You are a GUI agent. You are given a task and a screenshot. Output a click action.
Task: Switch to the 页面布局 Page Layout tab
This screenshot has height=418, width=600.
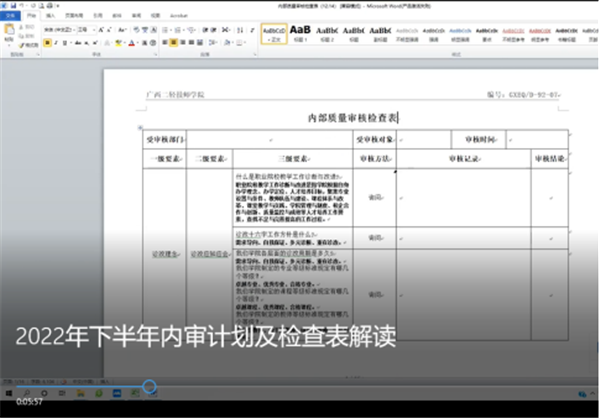(x=74, y=16)
